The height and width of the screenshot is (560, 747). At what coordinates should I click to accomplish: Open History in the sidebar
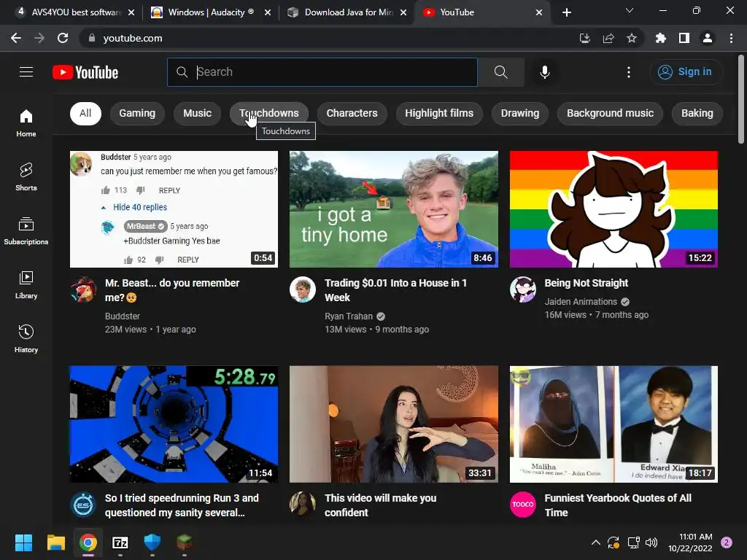[x=26, y=338]
